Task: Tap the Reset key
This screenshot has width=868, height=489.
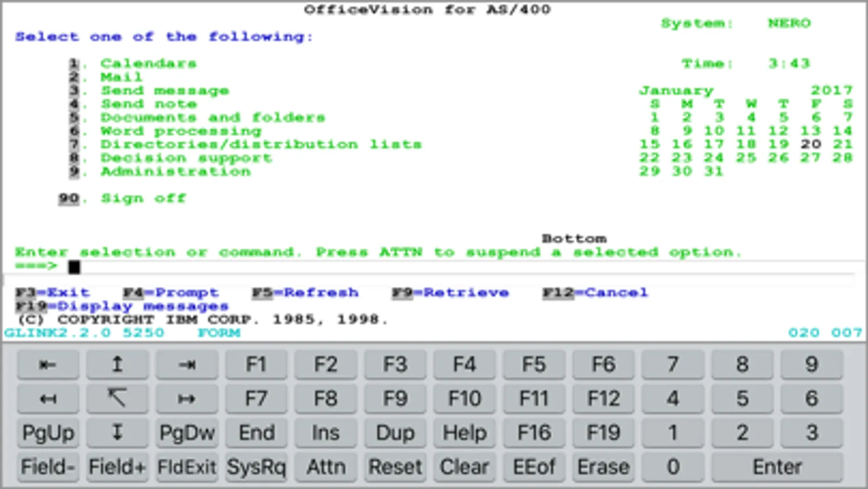Action: click(395, 467)
